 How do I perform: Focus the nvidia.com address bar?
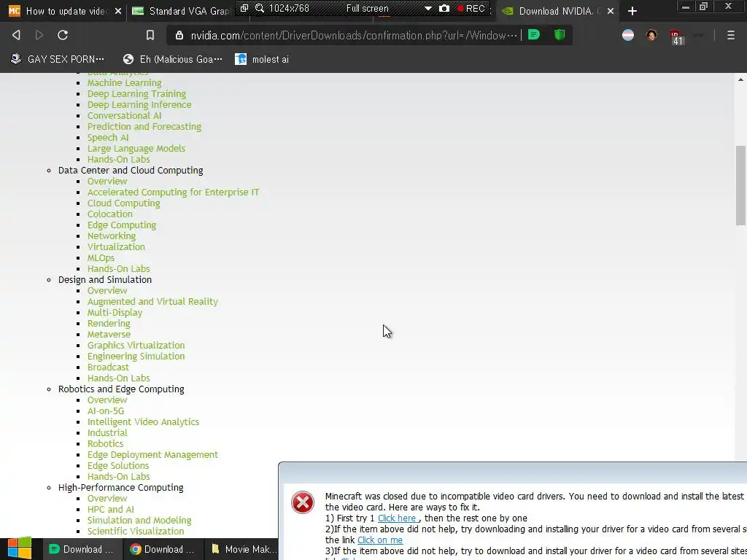(354, 35)
